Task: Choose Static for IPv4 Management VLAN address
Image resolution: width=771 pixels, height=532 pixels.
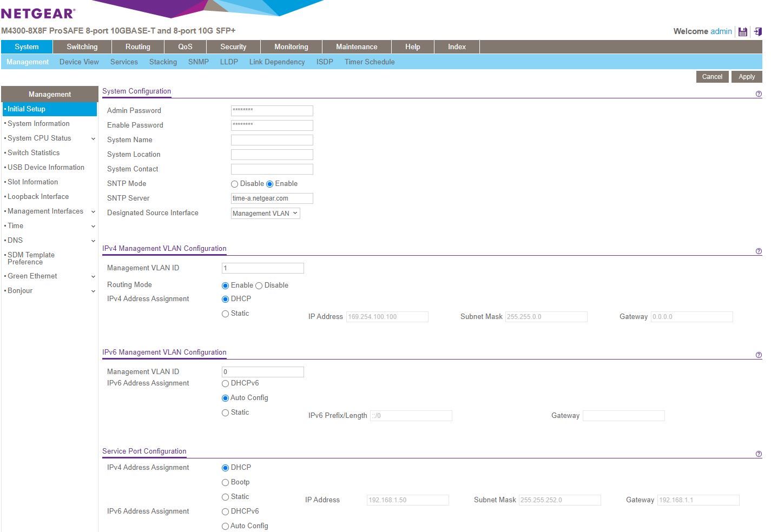Action: (x=226, y=314)
